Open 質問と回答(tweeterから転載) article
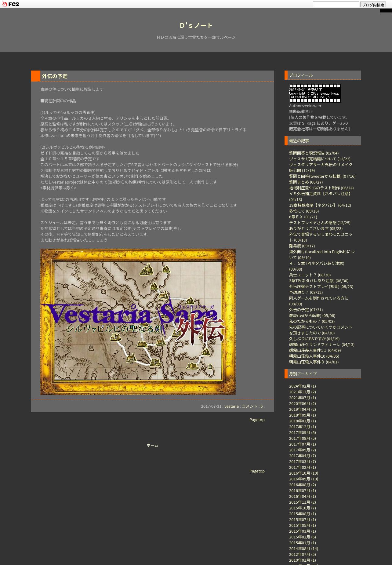392x565 pixels. click(x=322, y=176)
